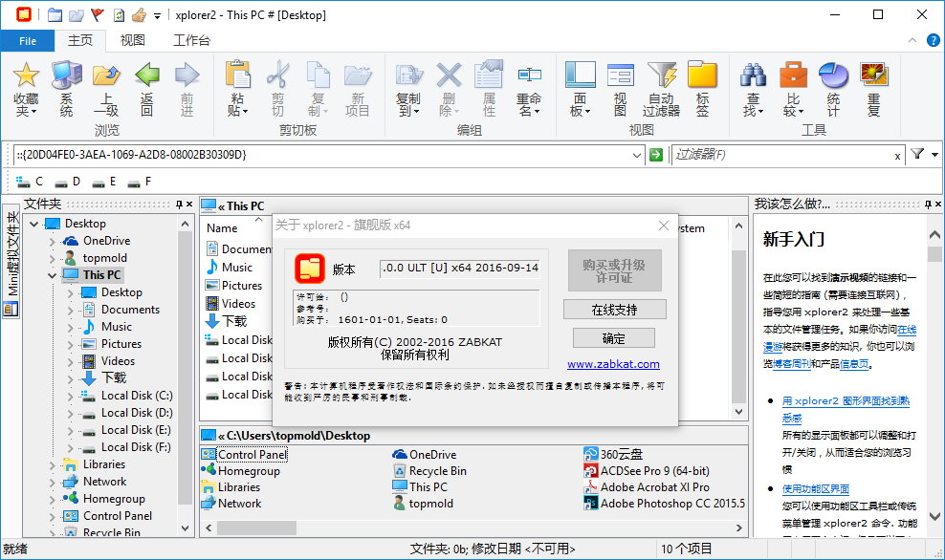Create new item with 新项目 icon
Screen dimensions: 945x560
pyautogui.click(x=358, y=75)
